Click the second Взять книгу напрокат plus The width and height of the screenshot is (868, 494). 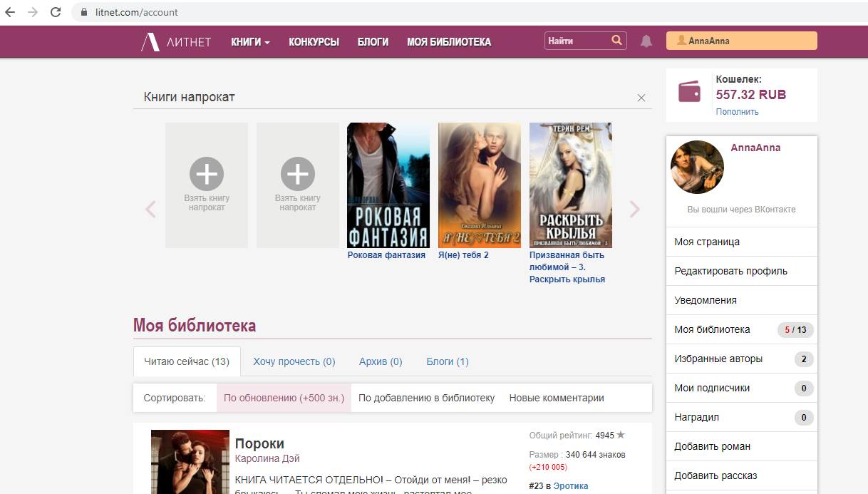(x=298, y=174)
